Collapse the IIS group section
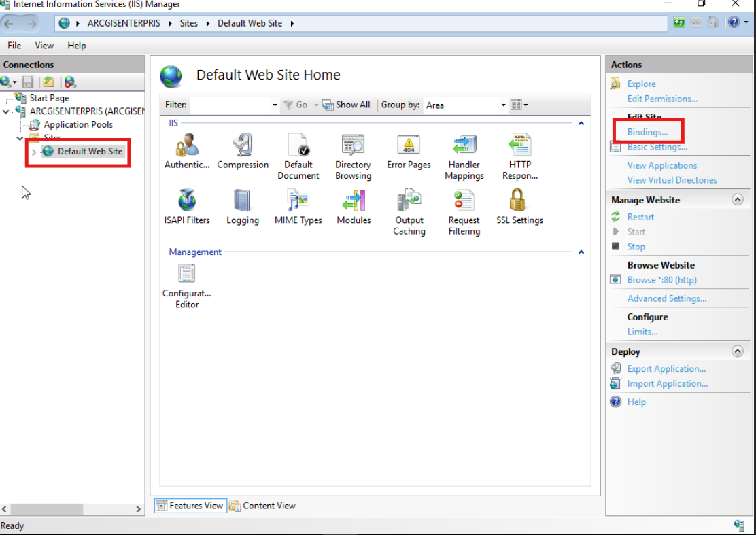The height and width of the screenshot is (535, 756). [581, 124]
